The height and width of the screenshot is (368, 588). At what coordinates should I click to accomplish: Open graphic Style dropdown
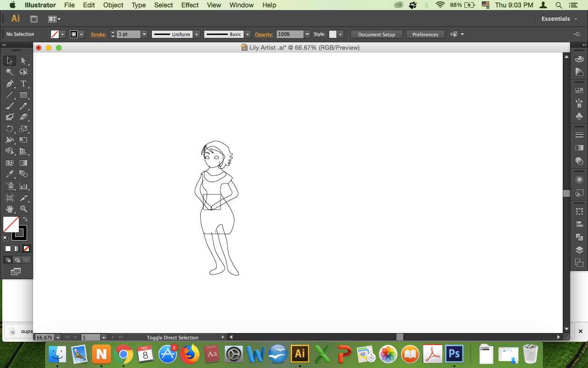(340, 34)
